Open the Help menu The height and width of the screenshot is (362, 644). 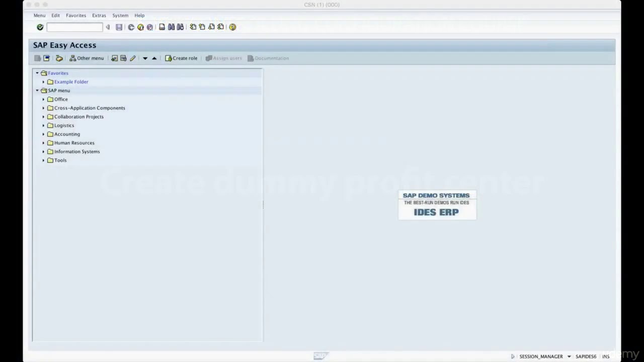139,16
